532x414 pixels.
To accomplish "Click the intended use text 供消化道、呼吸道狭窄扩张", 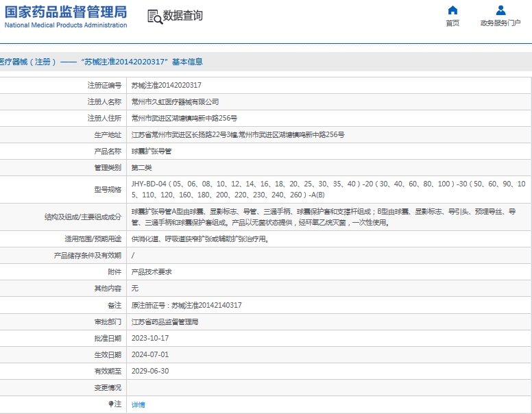I will pyautogui.click(x=200, y=239).
